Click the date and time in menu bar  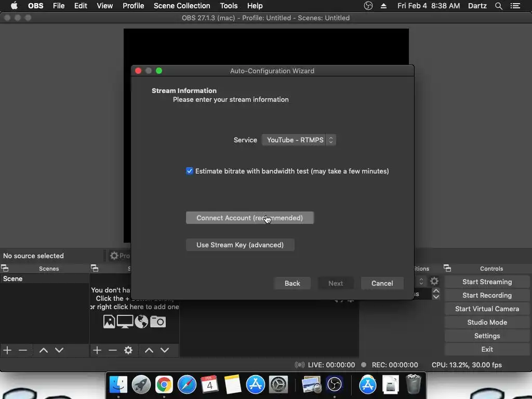[x=429, y=6]
